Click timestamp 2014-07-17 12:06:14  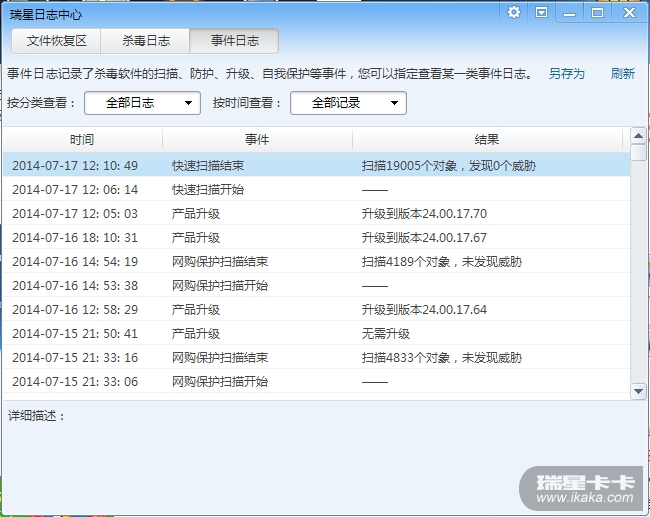point(75,189)
